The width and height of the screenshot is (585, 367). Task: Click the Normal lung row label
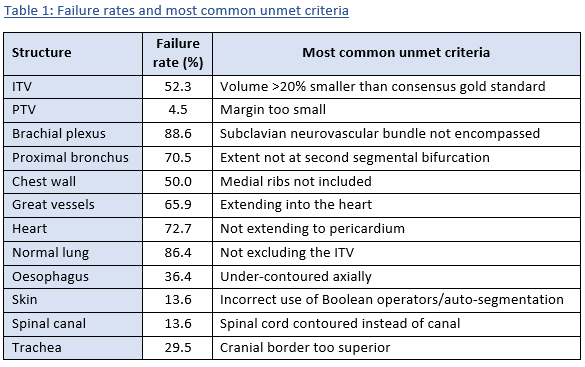[50, 252]
